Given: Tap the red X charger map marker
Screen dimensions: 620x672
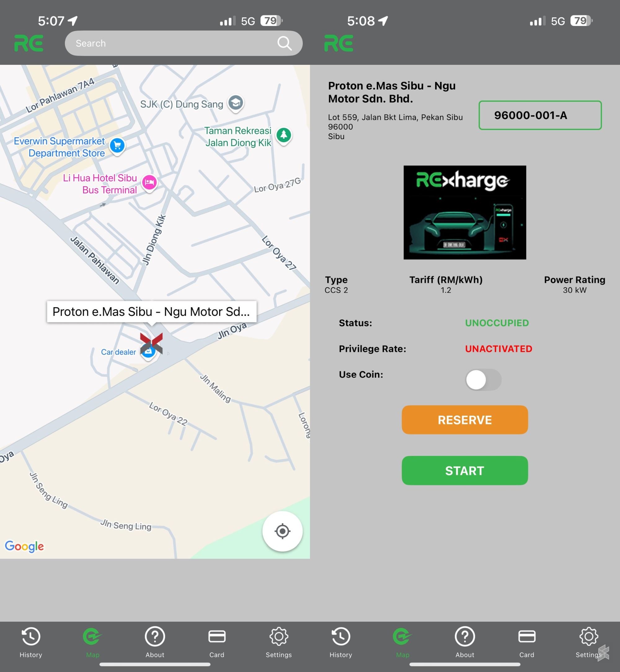Looking at the screenshot, I should point(151,343).
